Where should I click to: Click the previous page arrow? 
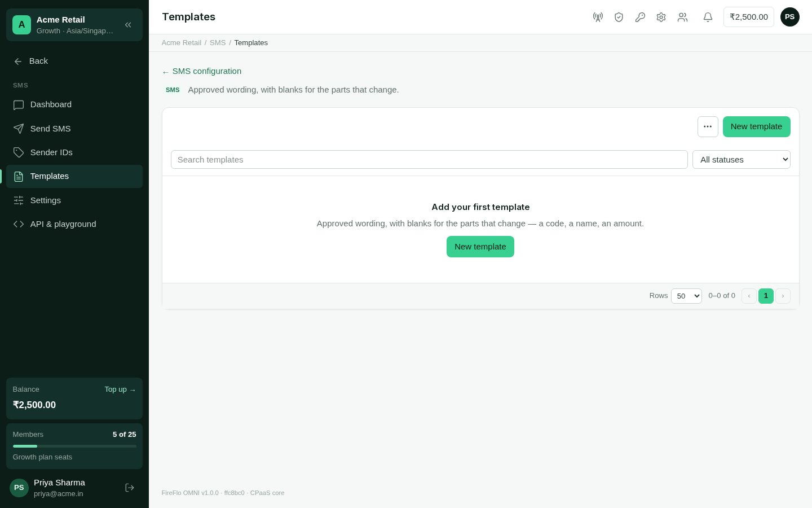[x=749, y=296]
